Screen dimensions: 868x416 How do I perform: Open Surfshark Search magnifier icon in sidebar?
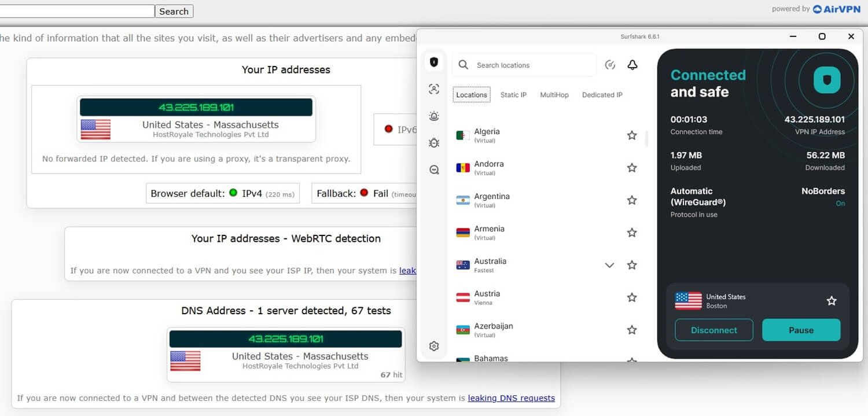click(434, 170)
